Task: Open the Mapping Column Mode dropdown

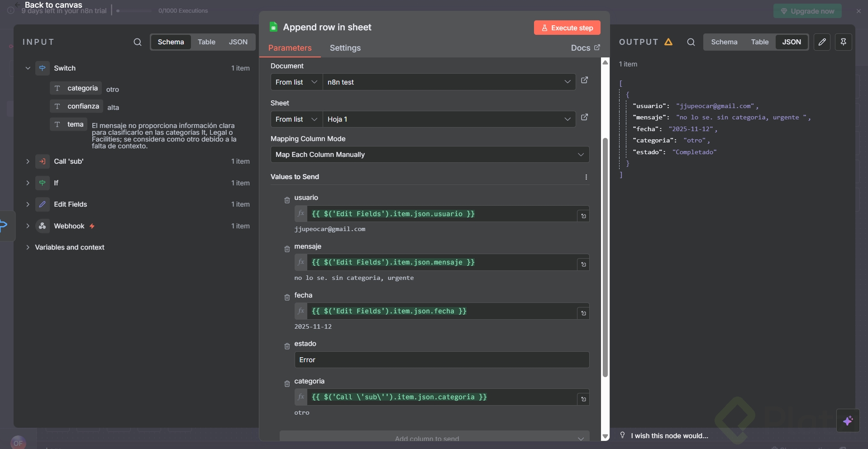Action: 429,155
